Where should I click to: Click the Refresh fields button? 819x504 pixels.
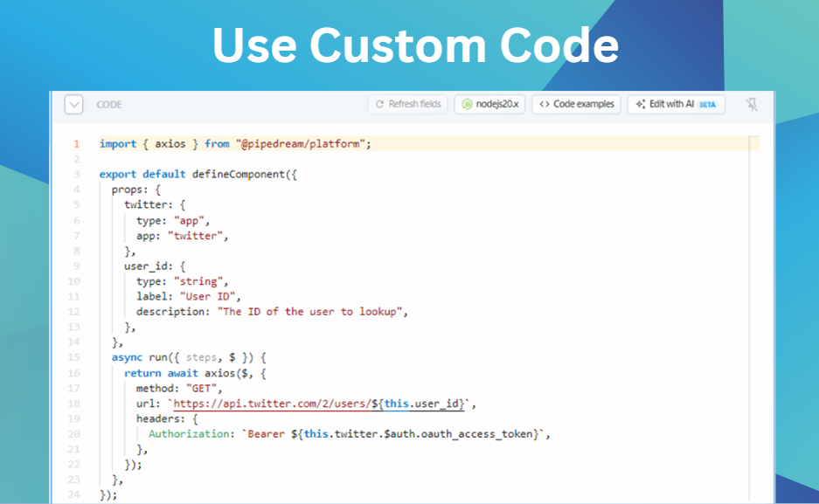coord(408,104)
